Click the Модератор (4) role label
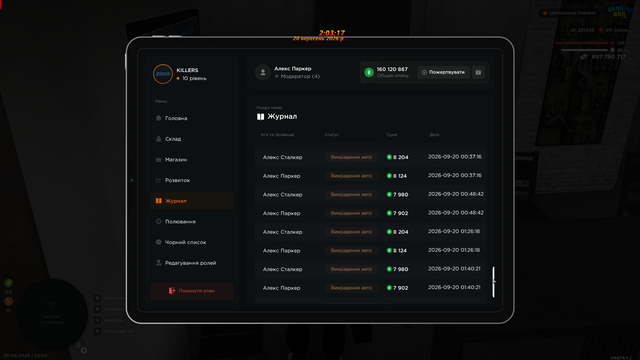Image resolution: width=640 pixels, height=360 pixels. [x=300, y=76]
